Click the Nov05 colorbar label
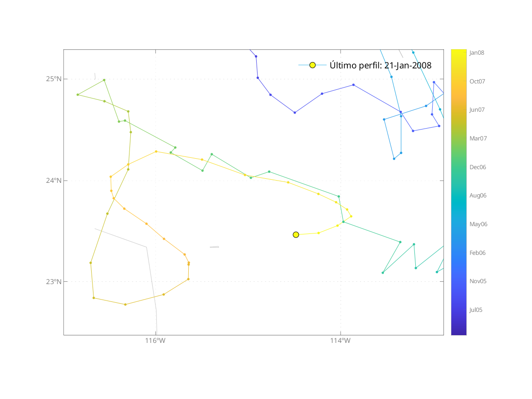 pyautogui.click(x=478, y=281)
